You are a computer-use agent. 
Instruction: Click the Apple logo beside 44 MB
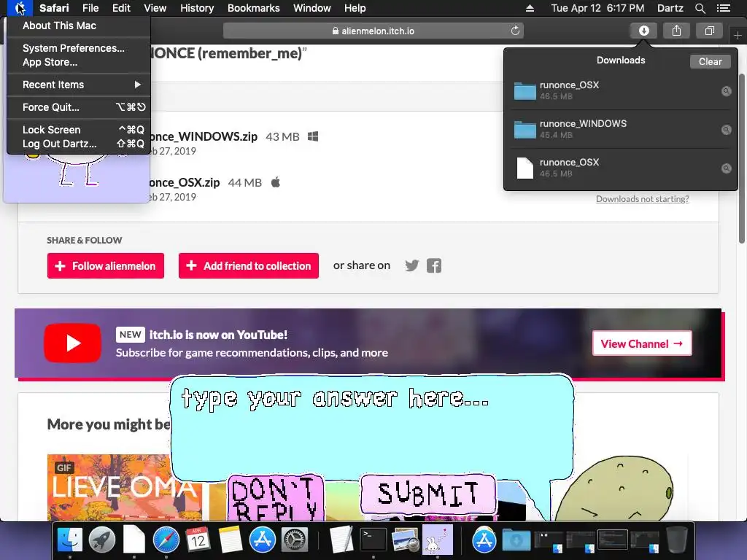pos(275,182)
